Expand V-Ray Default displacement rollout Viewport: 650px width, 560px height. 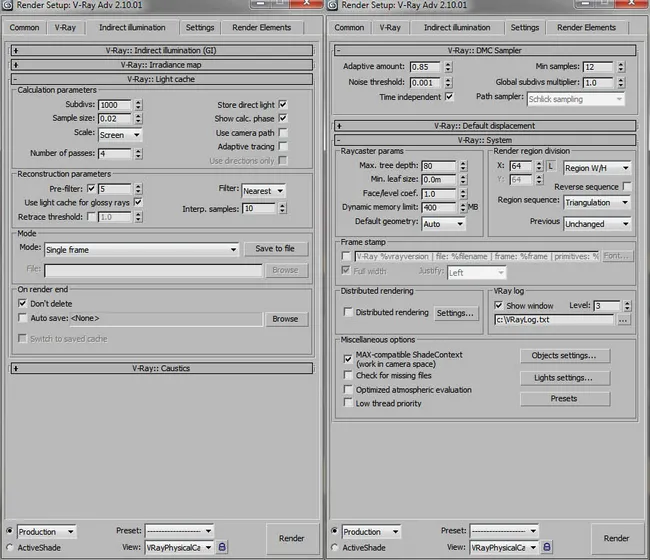point(485,126)
